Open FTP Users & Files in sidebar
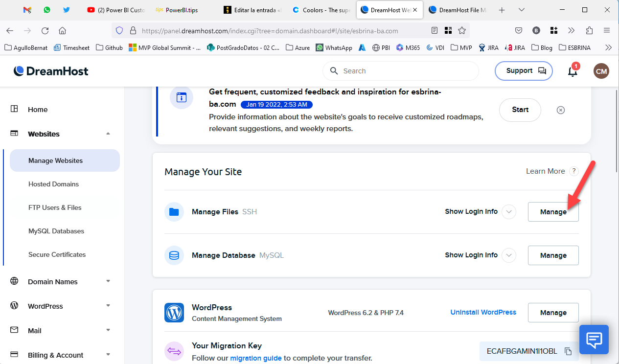Viewport: 619px width, 364px height. pyautogui.click(x=55, y=207)
